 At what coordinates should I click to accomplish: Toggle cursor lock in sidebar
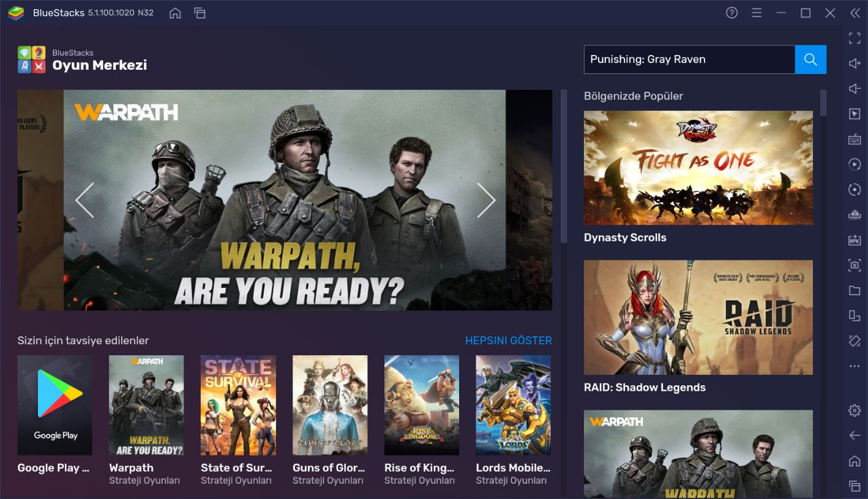pyautogui.click(x=855, y=114)
